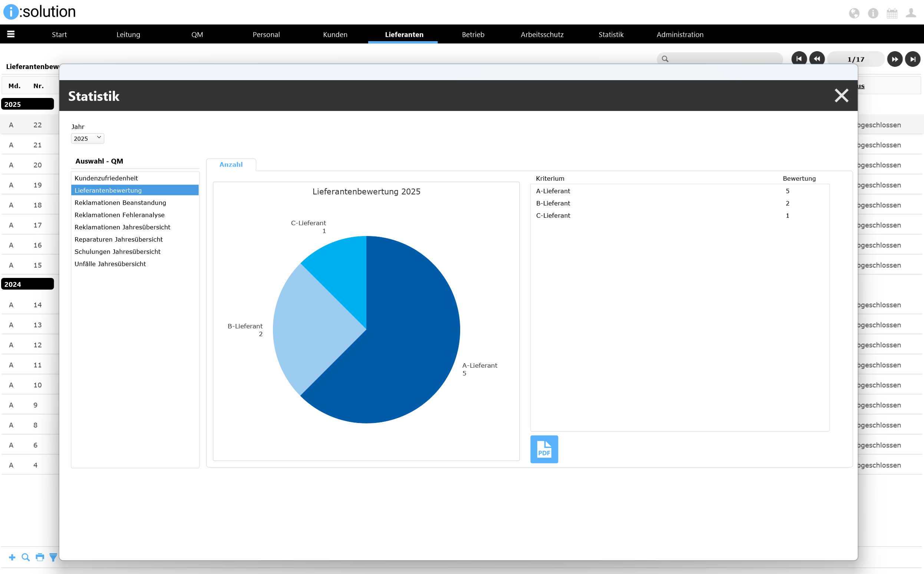
Task: Click the PDF export icon
Action: coord(544,449)
